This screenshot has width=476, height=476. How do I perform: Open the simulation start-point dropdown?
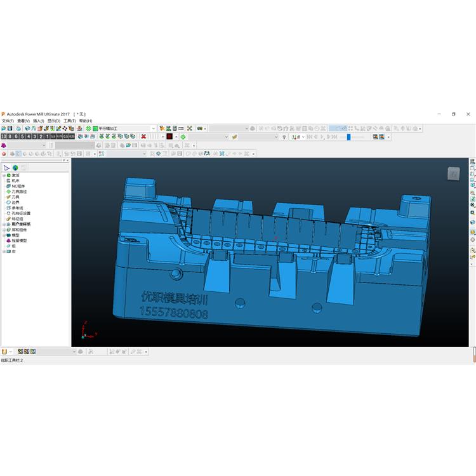[x=303, y=137]
